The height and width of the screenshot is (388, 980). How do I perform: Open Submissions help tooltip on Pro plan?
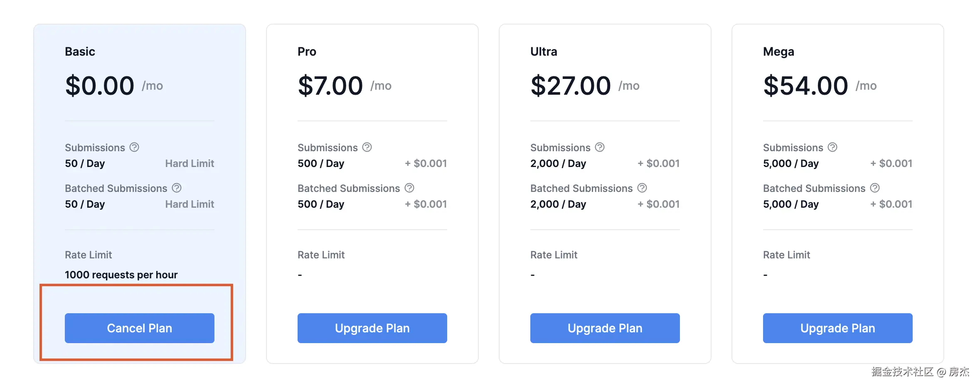click(367, 147)
